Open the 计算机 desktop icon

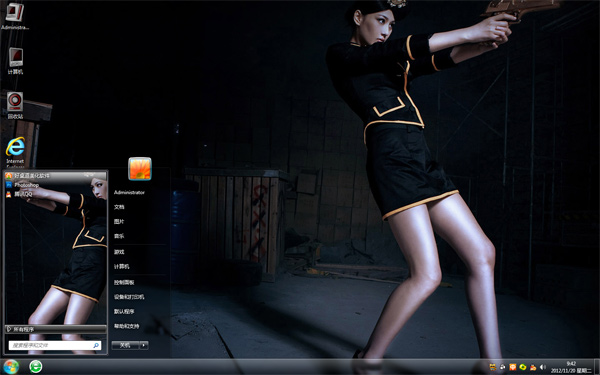15,61
